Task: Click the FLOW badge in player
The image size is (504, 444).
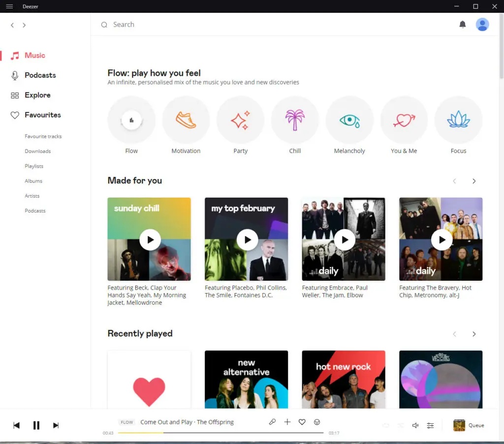Action: pyautogui.click(x=126, y=422)
